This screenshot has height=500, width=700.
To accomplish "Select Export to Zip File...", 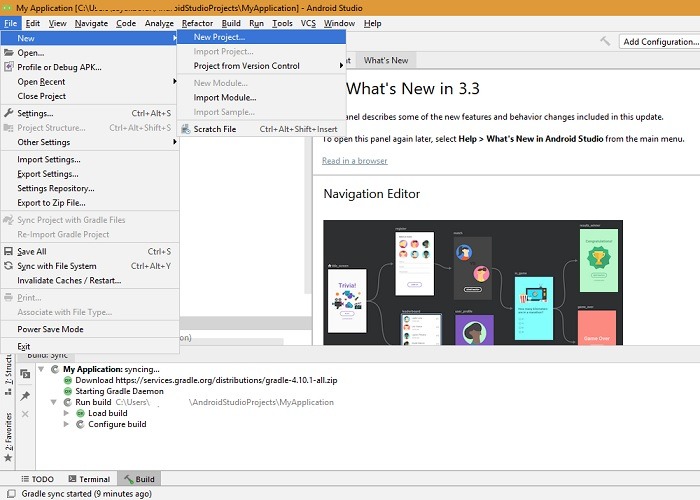I will 90,203.
